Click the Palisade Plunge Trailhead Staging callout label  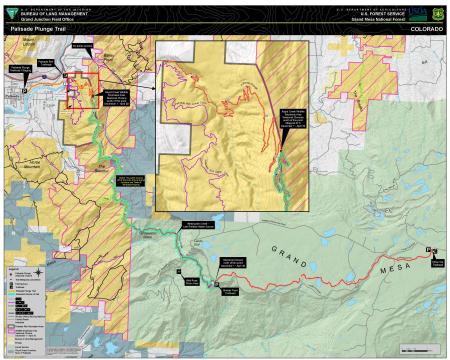pyautogui.click(x=21, y=69)
